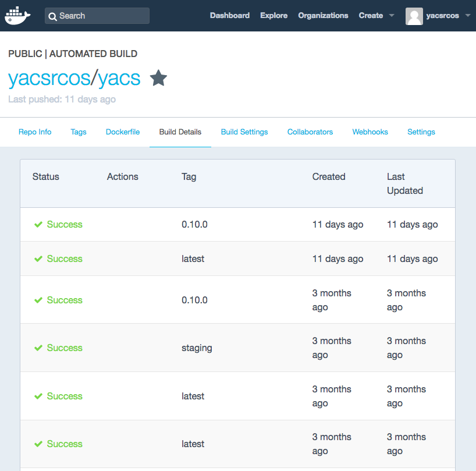Screen dimensions: 476x471
Task: Open the Dockerfile tab
Action: tap(123, 132)
